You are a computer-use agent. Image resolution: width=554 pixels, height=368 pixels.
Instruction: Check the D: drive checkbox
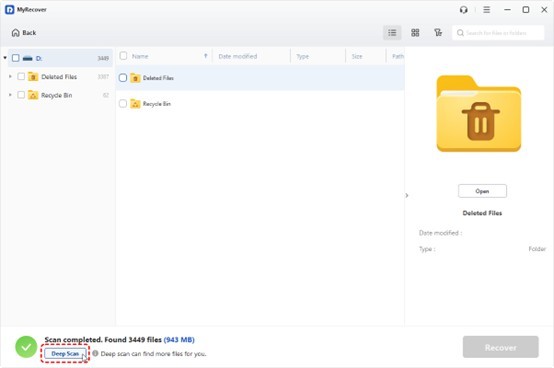(16, 58)
